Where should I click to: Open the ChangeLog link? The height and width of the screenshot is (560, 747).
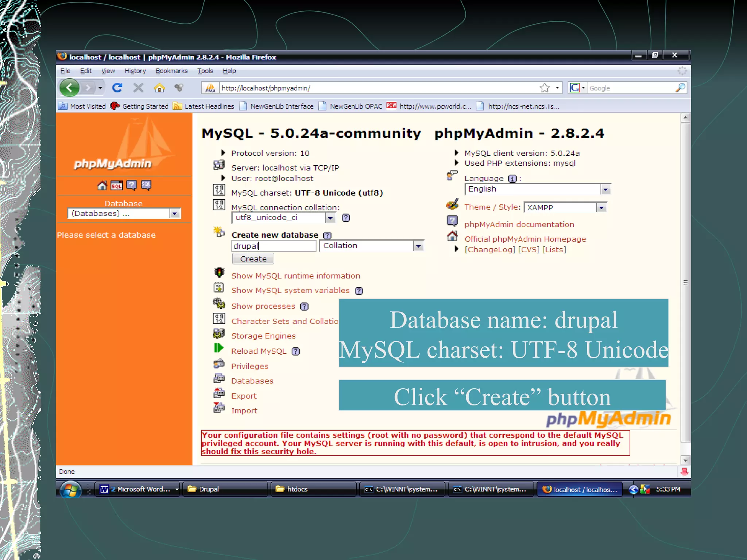pyautogui.click(x=490, y=250)
